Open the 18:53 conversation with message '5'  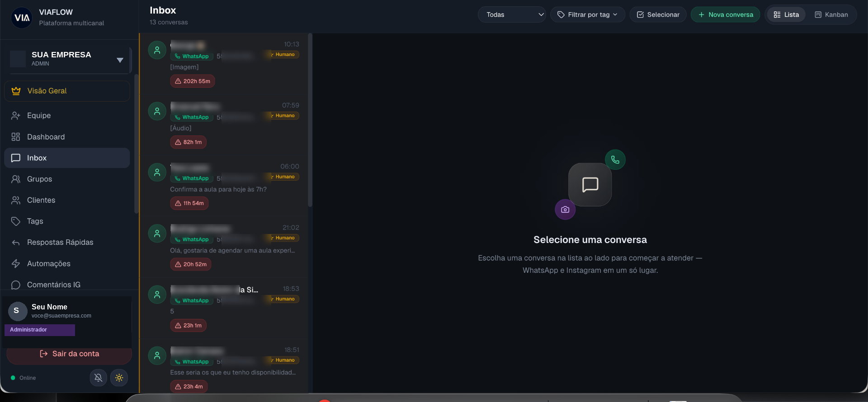click(224, 308)
